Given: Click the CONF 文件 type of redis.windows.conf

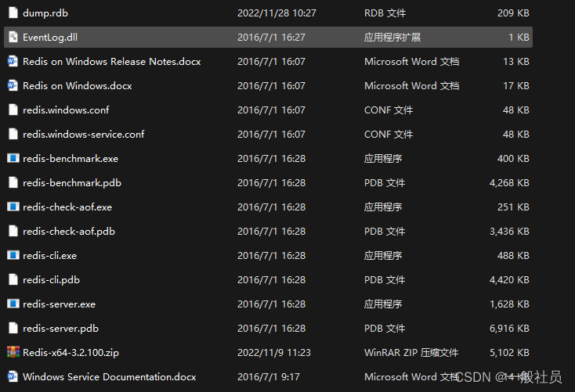Looking at the screenshot, I should (389, 110).
